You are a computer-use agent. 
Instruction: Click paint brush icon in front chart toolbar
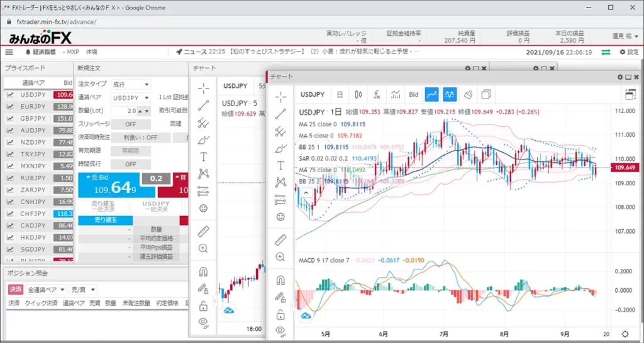coord(468,95)
